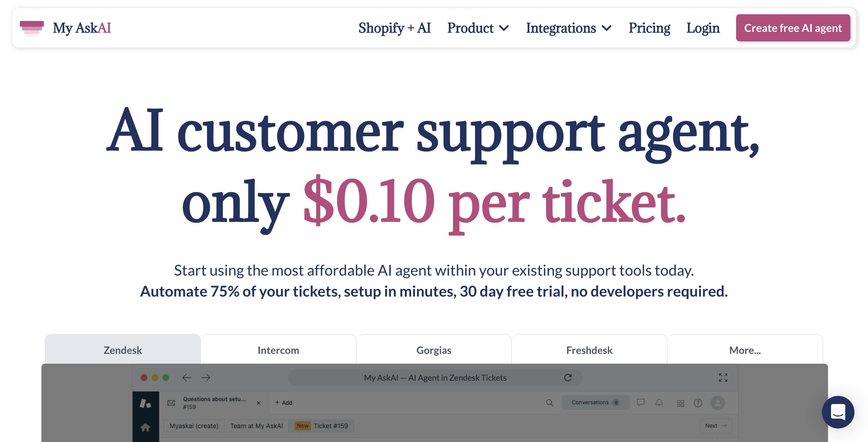868x442 pixels.
Task: Click the Zendesk products grid icon
Action: pos(680,403)
